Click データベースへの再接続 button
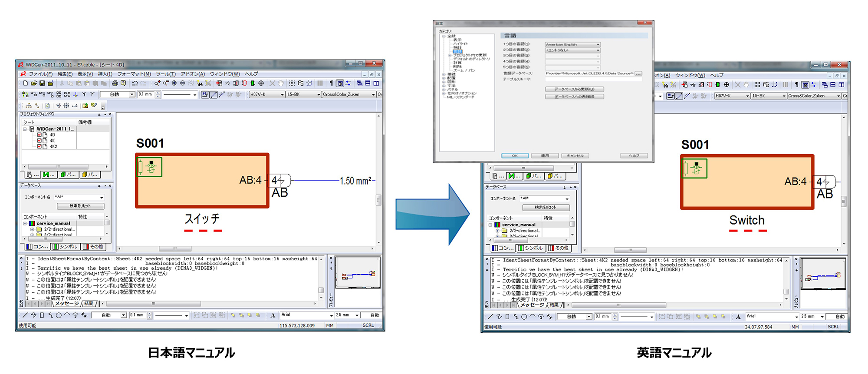Image resolution: width=868 pixels, height=374 pixels. 574,96
